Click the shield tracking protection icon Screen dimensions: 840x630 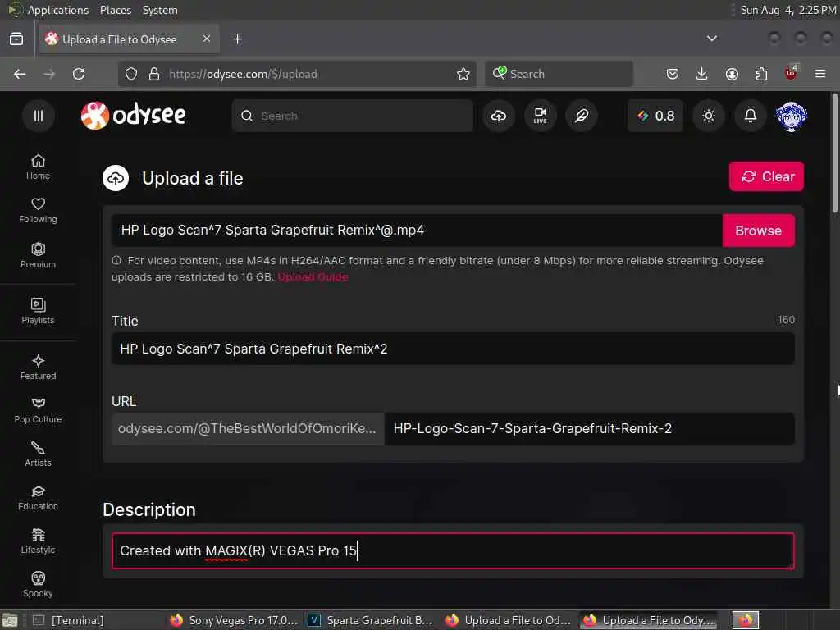(131, 74)
